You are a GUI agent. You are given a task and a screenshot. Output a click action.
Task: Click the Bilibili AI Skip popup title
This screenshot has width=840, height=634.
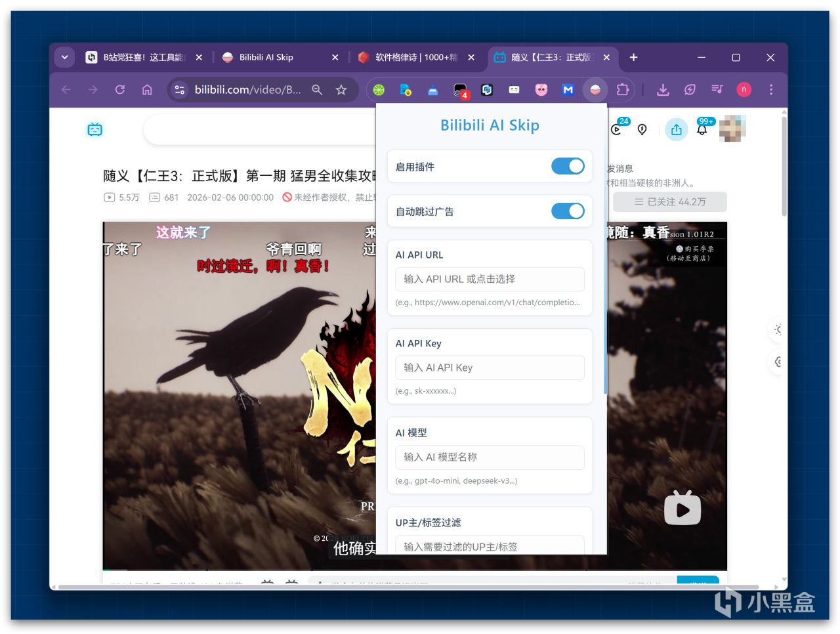pyautogui.click(x=490, y=125)
